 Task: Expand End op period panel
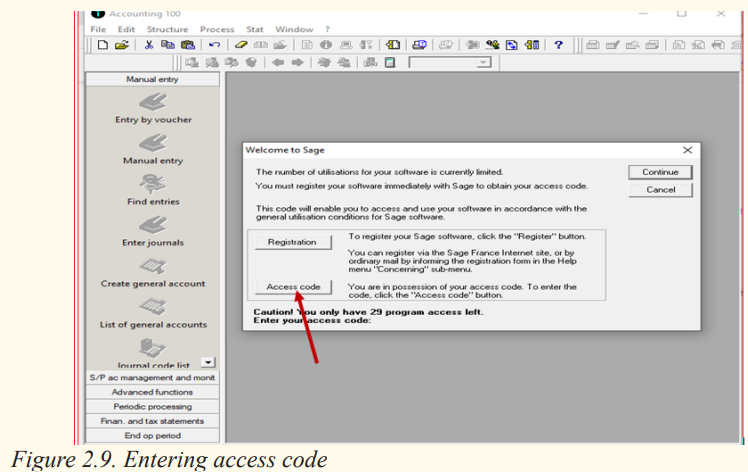click(x=152, y=436)
